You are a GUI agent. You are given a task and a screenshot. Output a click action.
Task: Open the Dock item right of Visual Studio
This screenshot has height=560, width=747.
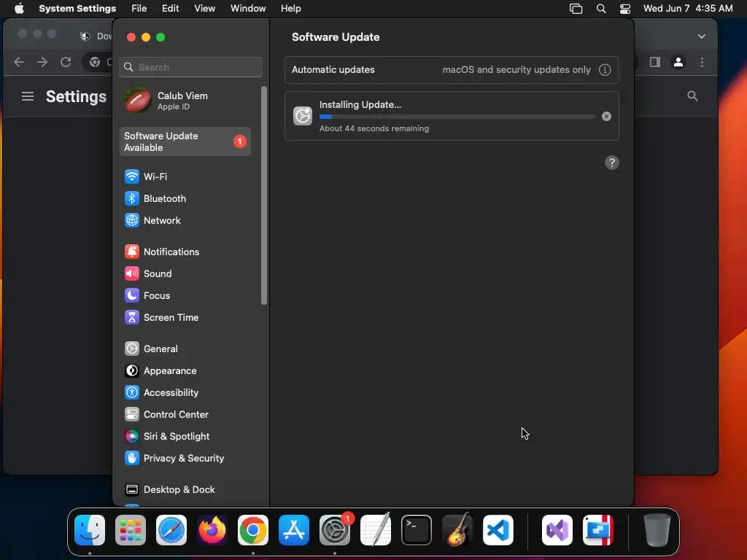pos(598,530)
